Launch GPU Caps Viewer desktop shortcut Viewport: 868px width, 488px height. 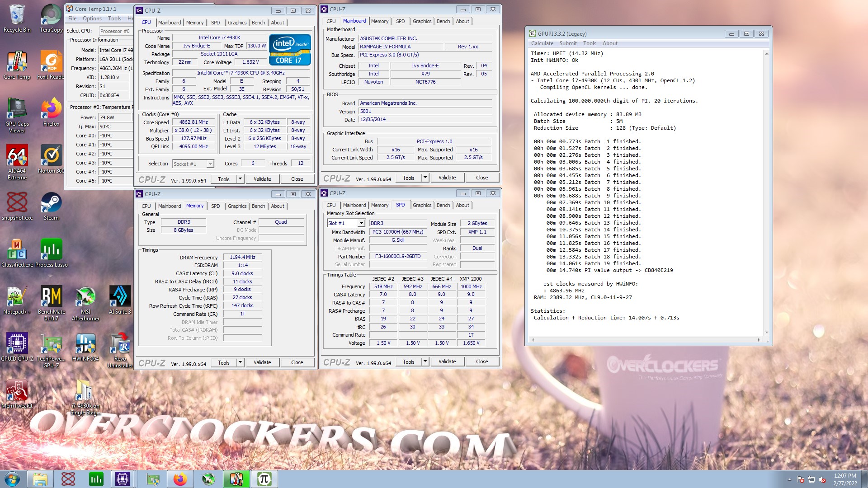tap(17, 116)
